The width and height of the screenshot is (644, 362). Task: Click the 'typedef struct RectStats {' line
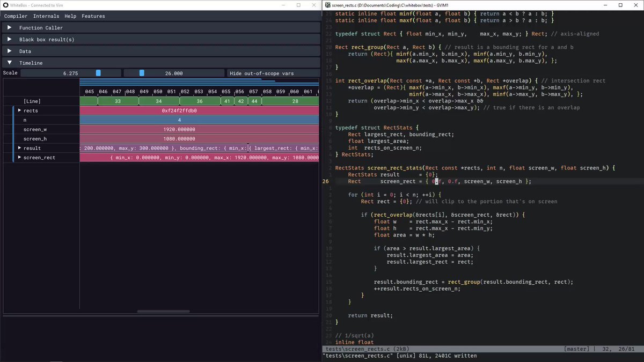point(377,128)
